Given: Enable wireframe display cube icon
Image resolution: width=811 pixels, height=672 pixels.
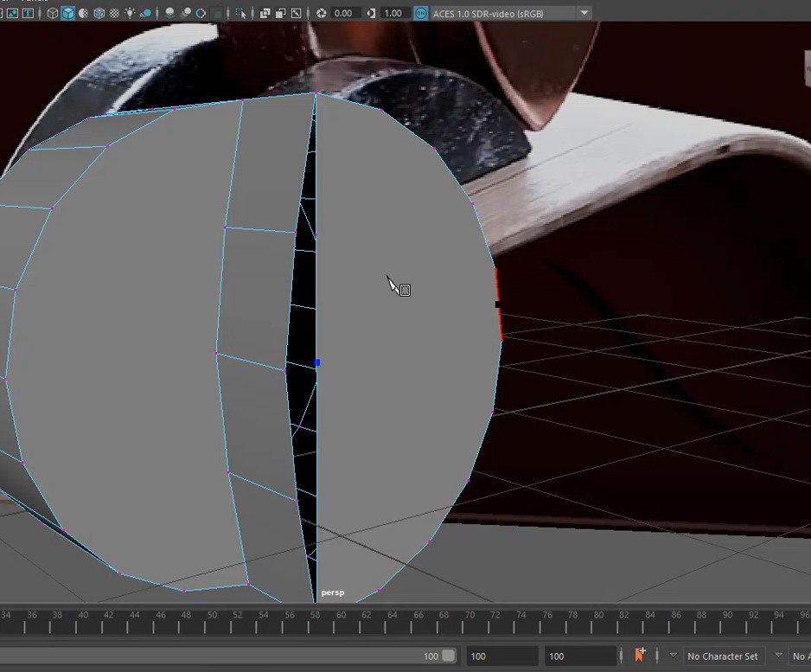Looking at the screenshot, I should (52, 13).
